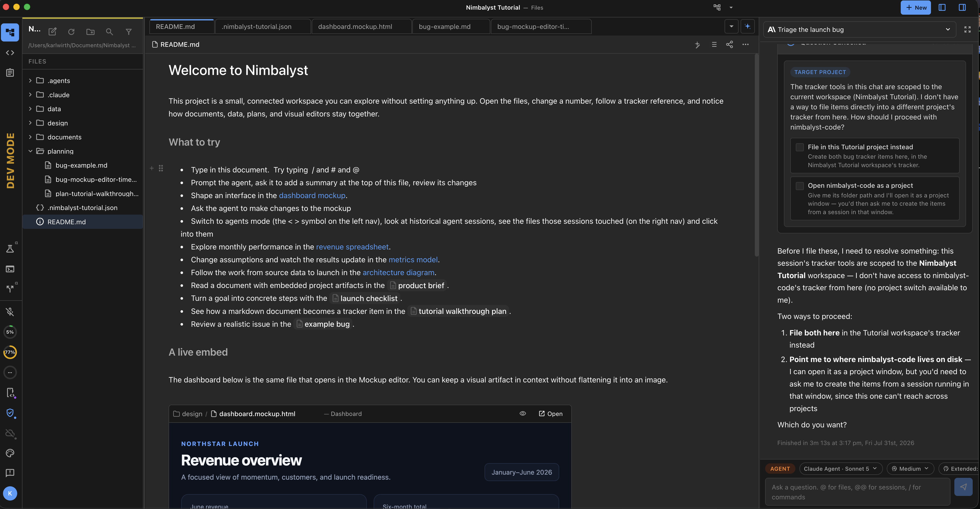The height and width of the screenshot is (509, 980).
Task: Click the + New button
Action: pyautogui.click(x=916, y=8)
